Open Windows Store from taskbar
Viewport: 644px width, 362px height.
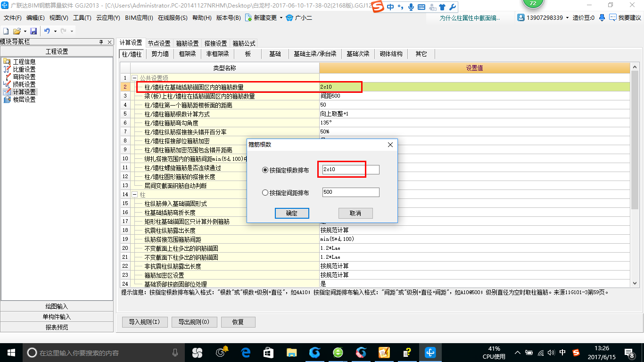(x=269, y=352)
